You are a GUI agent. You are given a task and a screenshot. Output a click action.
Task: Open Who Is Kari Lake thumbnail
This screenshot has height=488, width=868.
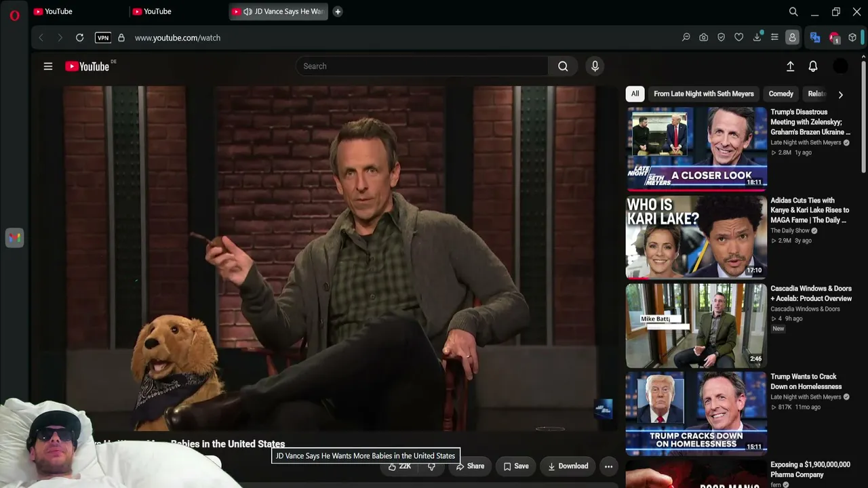pyautogui.click(x=696, y=237)
